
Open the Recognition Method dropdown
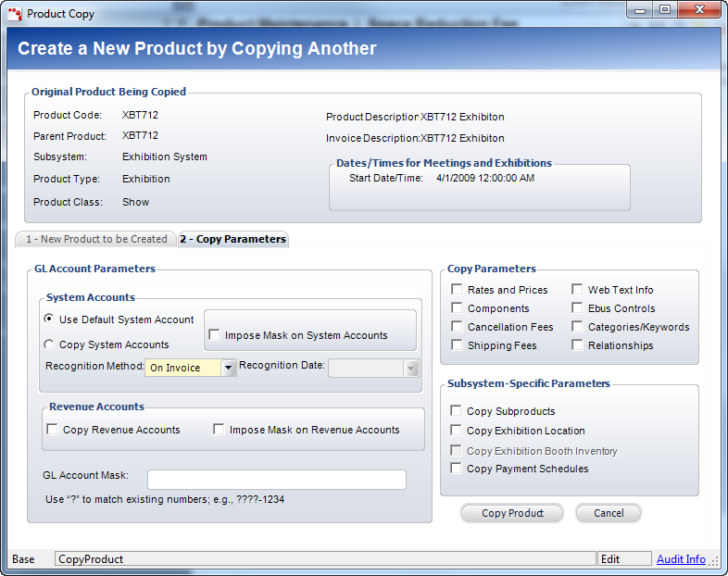pyautogui.click(x=228, y=368)
